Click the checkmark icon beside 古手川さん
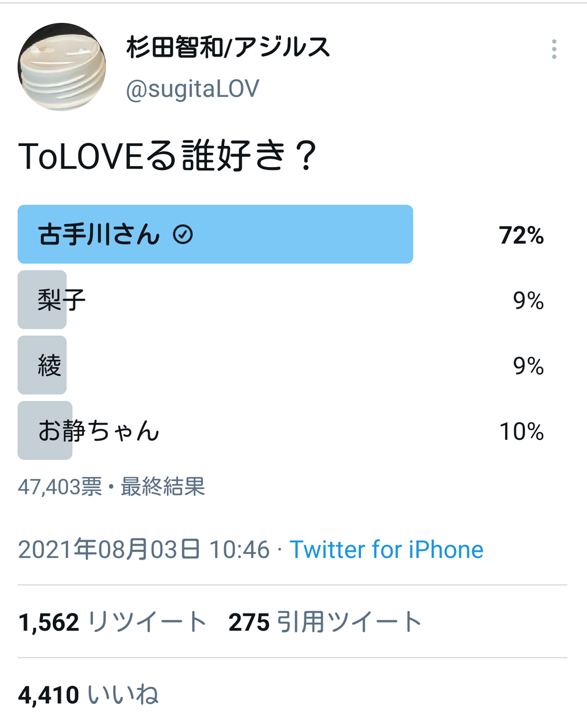The image size is (587, 728). [x=183, y=235]
